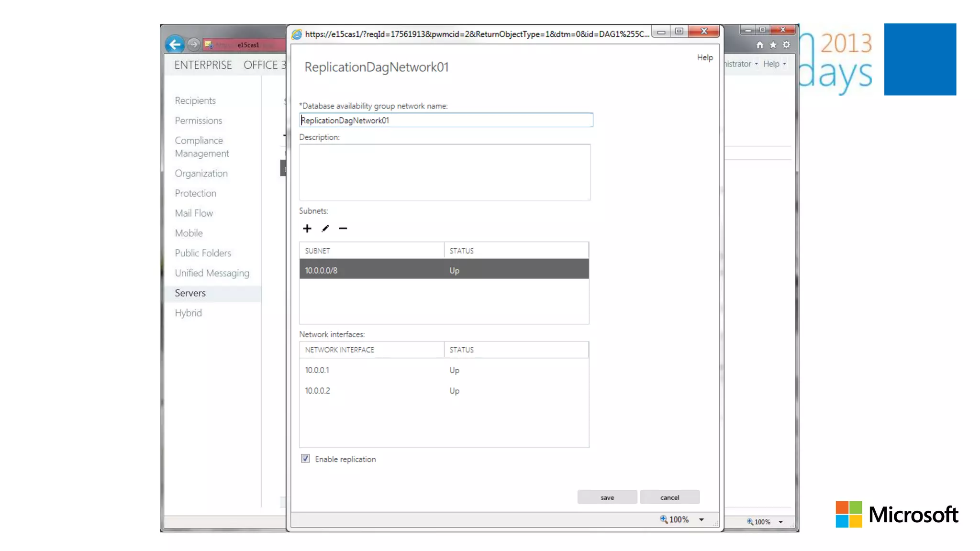Open browser home icon

(x=759, y=45)
